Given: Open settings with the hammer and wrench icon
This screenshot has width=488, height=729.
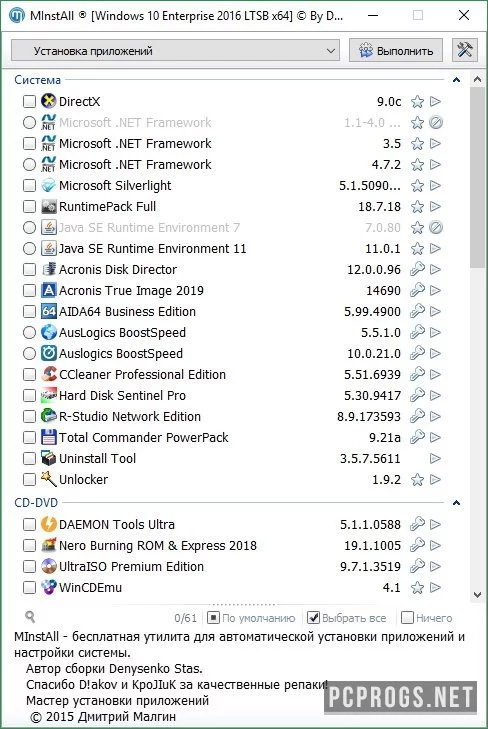Looking at the screenshot, I should [465, 50].
